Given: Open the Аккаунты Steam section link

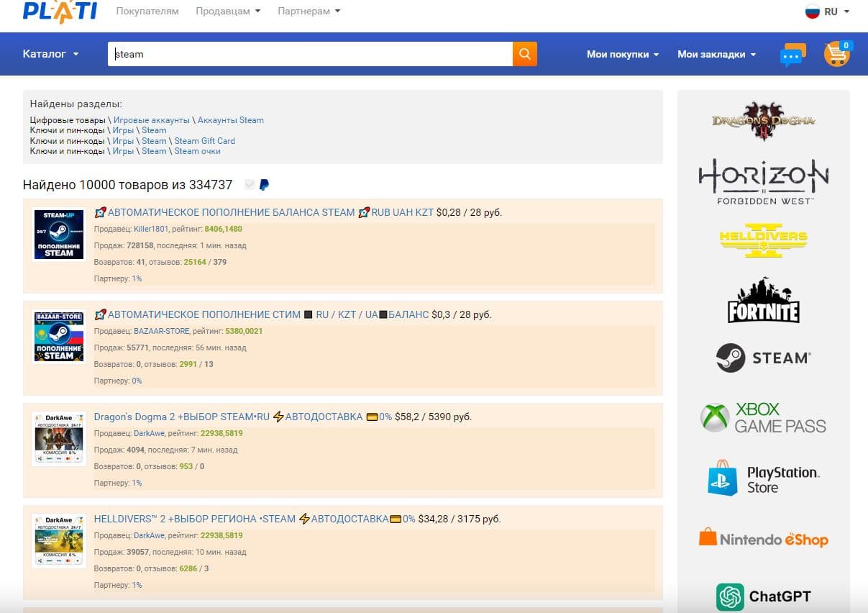Looking at the screenshot, I should click(x=231, y=120).
